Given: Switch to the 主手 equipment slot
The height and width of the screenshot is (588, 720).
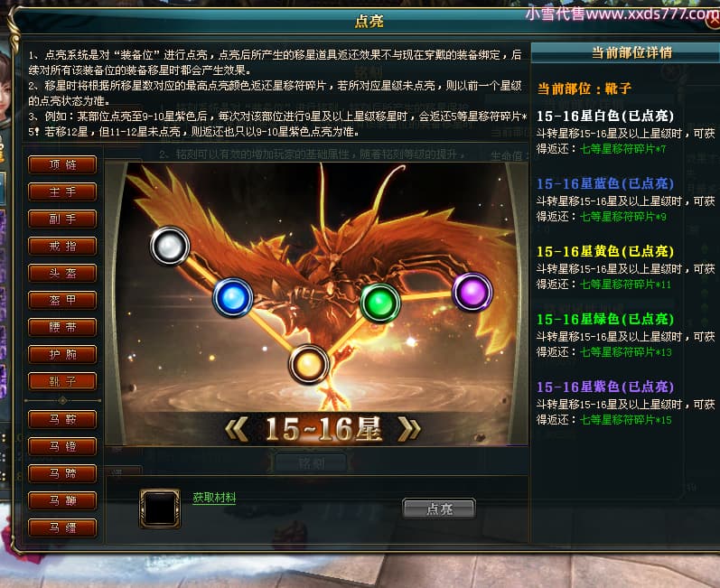Looking at the screenshot, I should tap(62, 191).
